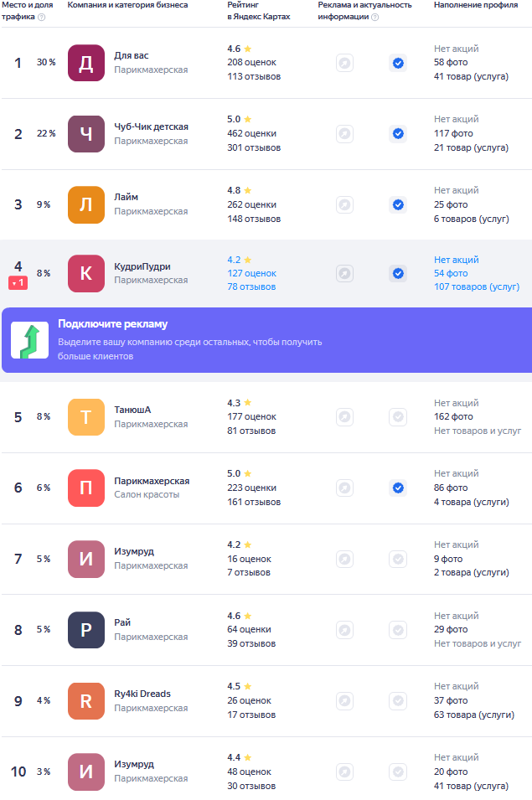Open the Рай company name
This screenshot has height=800, width=532.
pos(122,622)
